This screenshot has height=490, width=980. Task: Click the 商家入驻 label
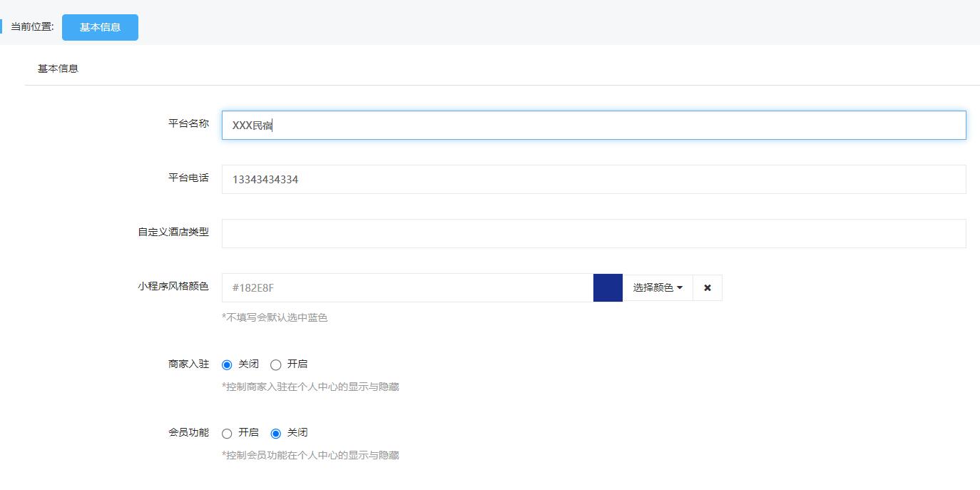188,364
